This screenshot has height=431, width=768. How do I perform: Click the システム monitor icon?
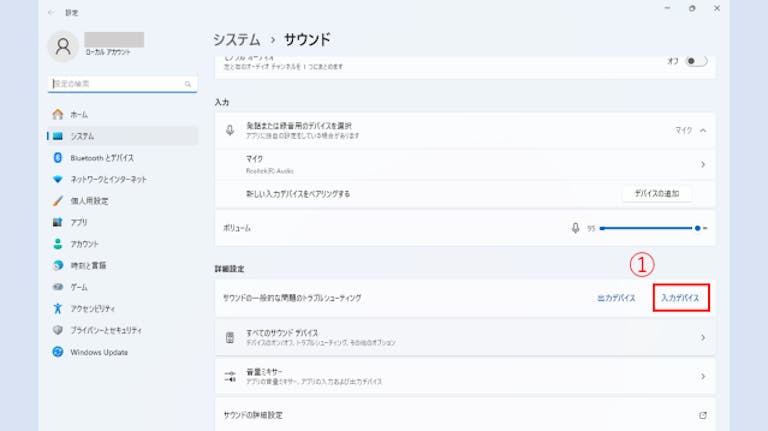[58, 136]
